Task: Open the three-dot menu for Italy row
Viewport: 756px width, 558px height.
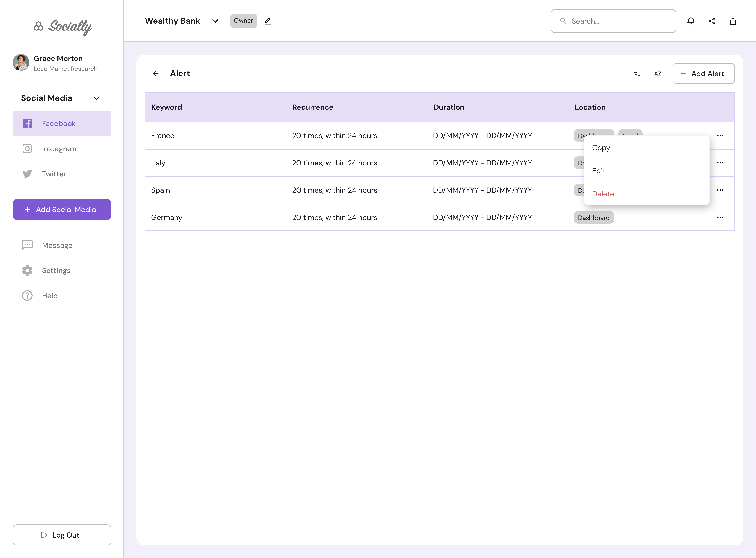Action: [x=720, y=163]
